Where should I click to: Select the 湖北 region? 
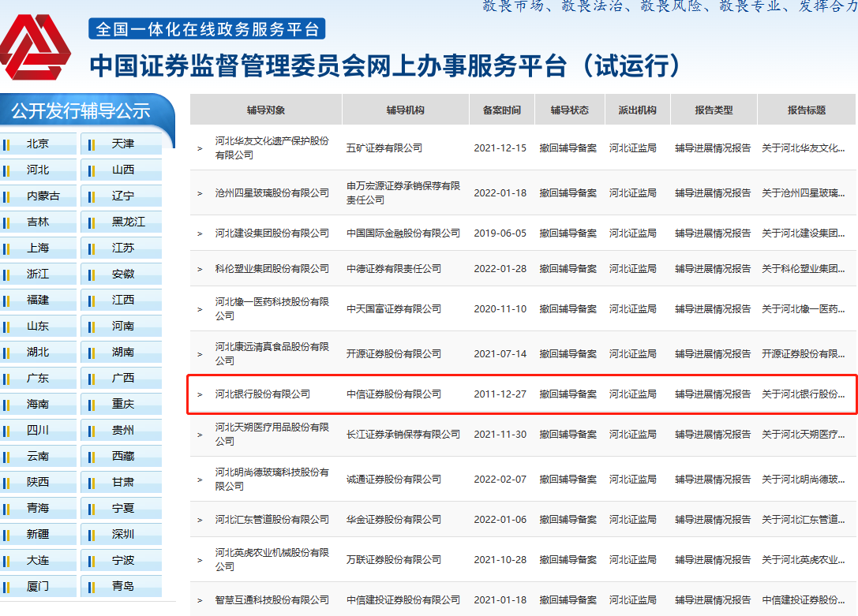(x=39, y=352)
